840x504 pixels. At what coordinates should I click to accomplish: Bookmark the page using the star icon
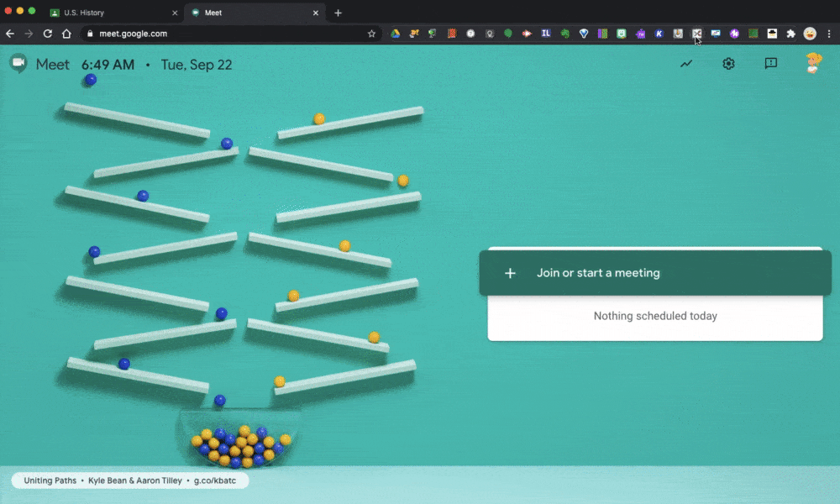370,34
